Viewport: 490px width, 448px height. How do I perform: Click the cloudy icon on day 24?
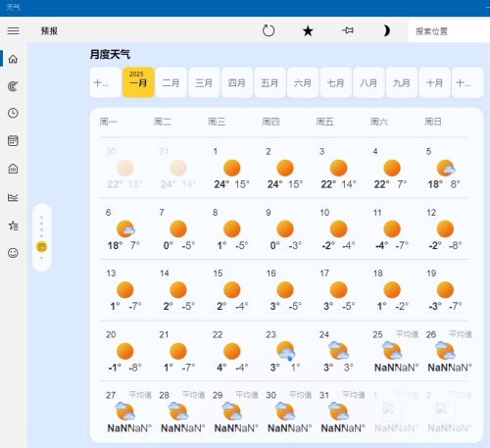click(x=338, y=350)
